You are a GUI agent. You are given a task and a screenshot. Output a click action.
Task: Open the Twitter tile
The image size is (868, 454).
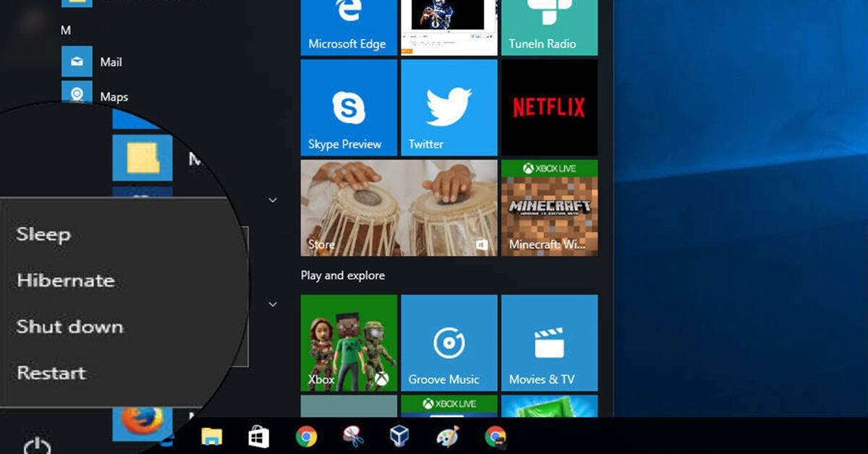pos(449,108)
